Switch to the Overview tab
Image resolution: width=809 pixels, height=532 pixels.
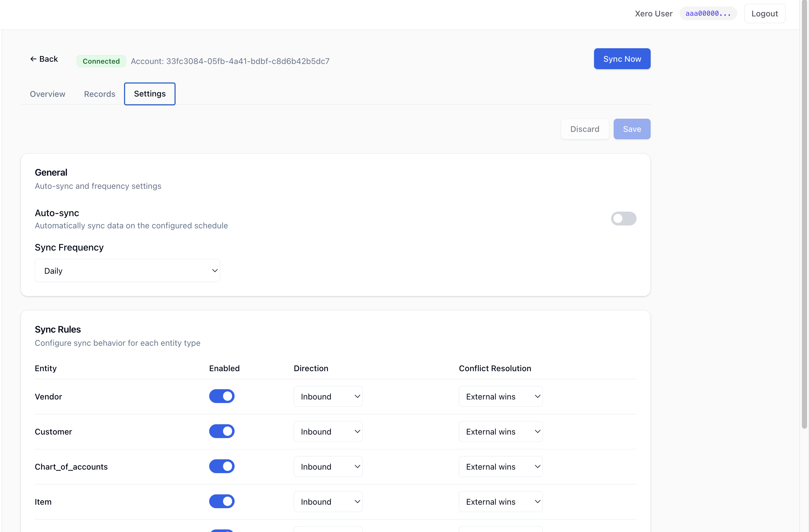tap(48, 94)
